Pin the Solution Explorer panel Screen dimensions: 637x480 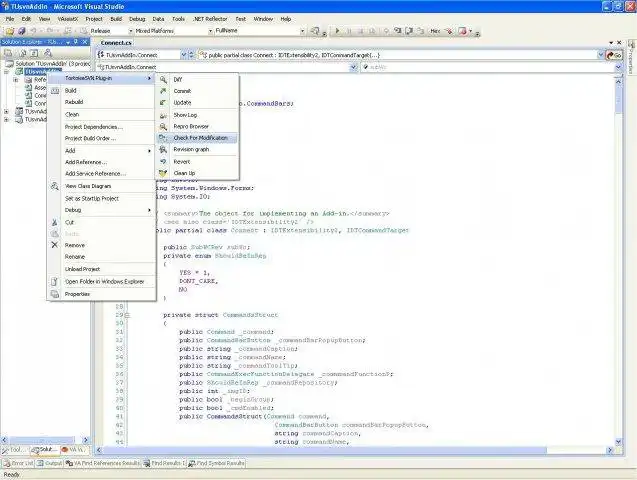point(76,42)
